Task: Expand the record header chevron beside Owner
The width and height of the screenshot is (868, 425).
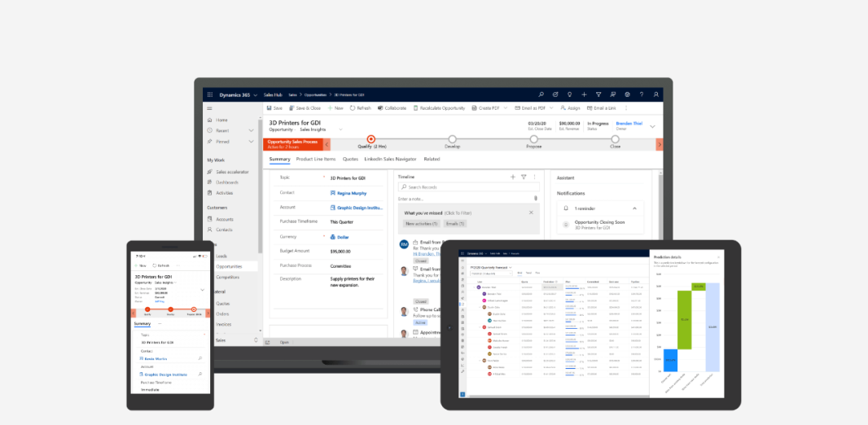Action: click(x=652, y=127)
